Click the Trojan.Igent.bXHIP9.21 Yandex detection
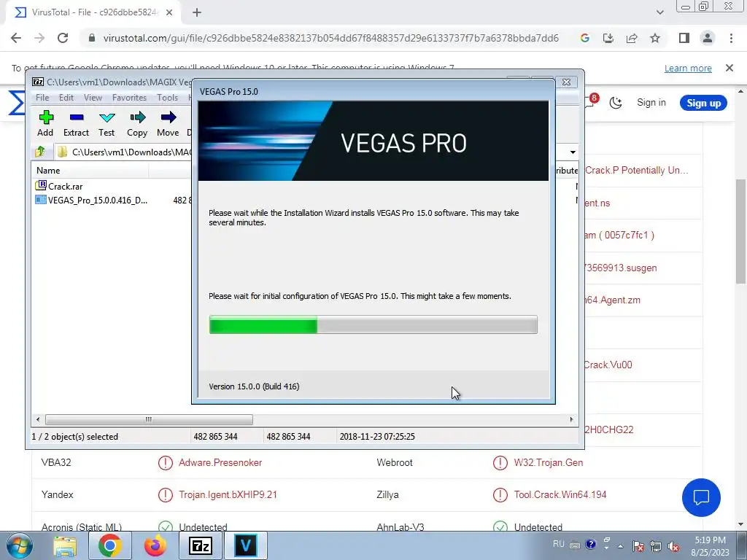747x560 pixels. coord(228,495)
